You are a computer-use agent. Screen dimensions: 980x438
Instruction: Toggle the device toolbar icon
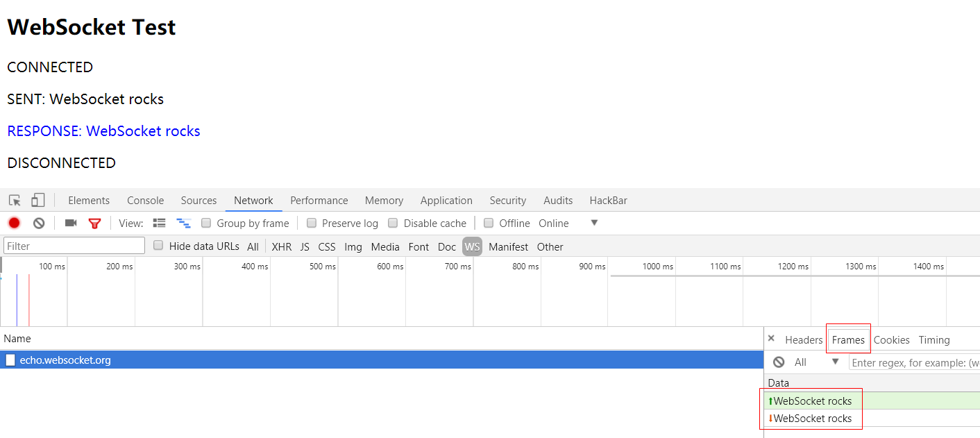[37, 201]
